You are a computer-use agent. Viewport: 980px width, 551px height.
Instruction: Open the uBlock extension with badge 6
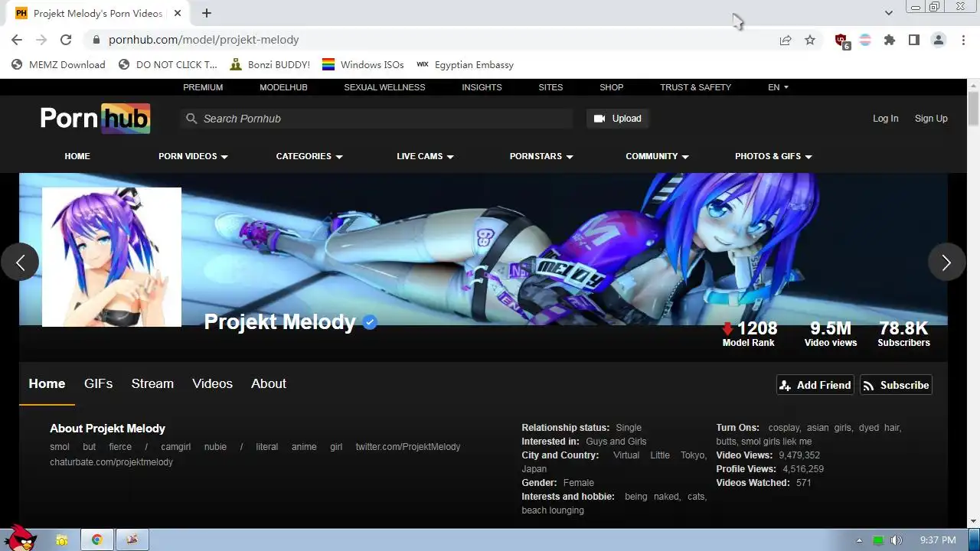[841, 41]
